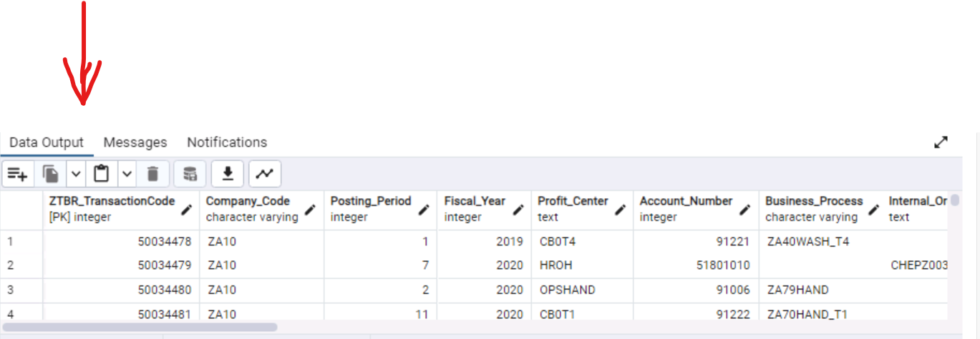This screenshot has height=339, width=980.
Task: Download results as CSV file
Action: pos(228,174)
